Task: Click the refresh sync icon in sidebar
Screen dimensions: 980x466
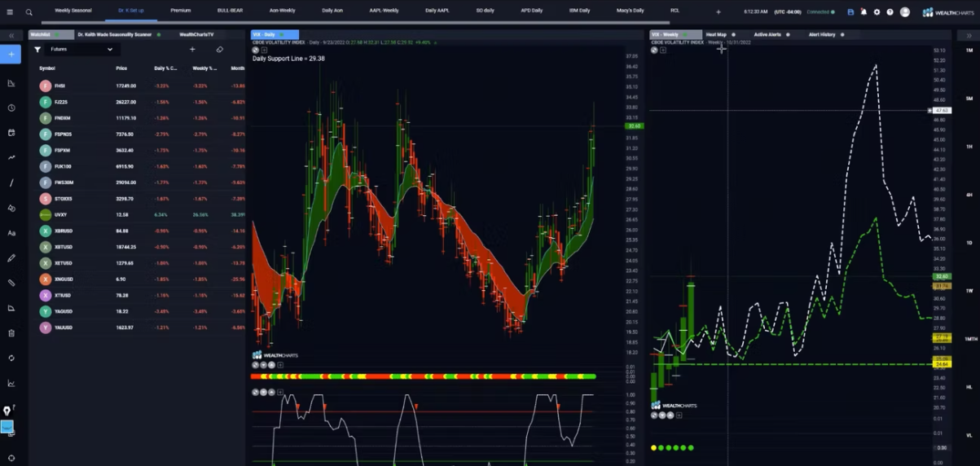Action: [11, 358]
